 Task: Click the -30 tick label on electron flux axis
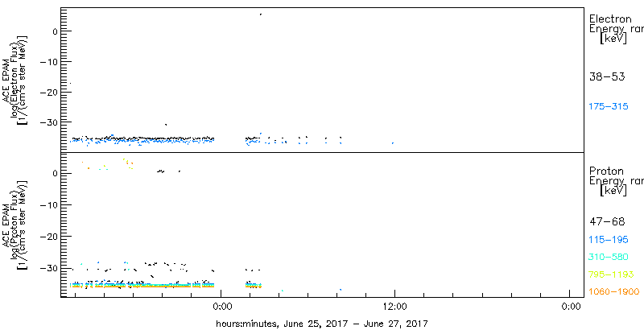coord(48,122)
